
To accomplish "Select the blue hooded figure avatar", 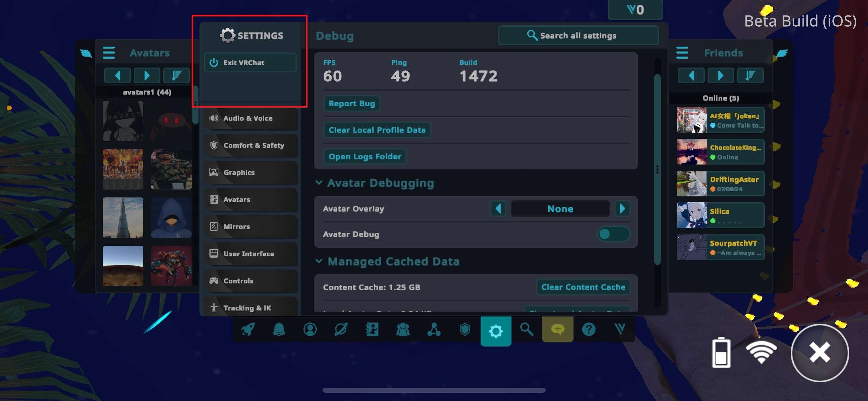I will 171,218.
